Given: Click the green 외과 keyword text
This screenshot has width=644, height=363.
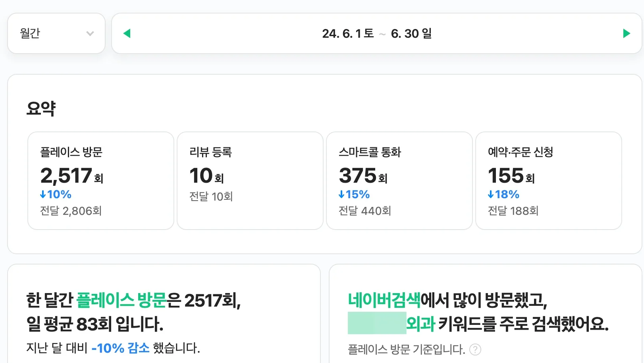Looking at the screenshot, I should click(x=421, y=324).
